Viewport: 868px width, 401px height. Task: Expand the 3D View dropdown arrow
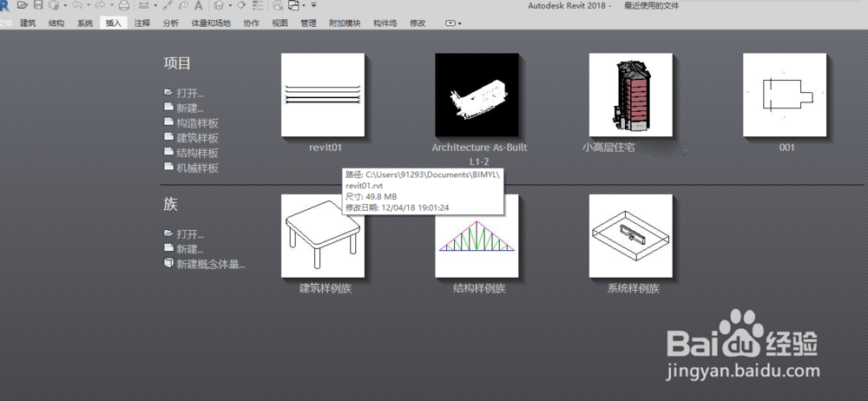230,5
